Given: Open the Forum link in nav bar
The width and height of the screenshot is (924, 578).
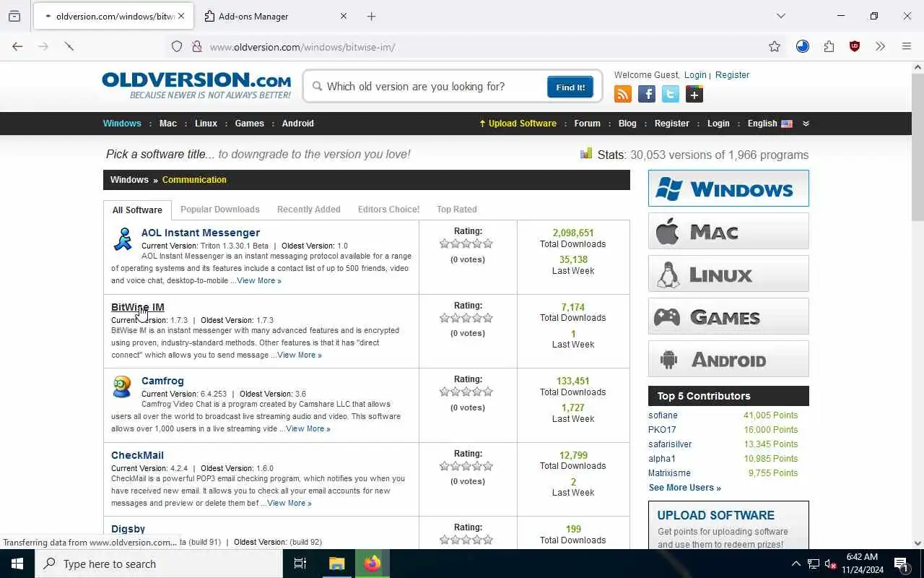Looking at the screenshot, I should (587, 124).
